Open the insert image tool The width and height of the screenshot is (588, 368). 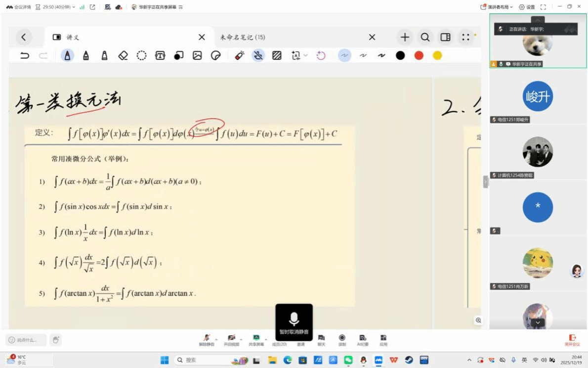(197, 55)
